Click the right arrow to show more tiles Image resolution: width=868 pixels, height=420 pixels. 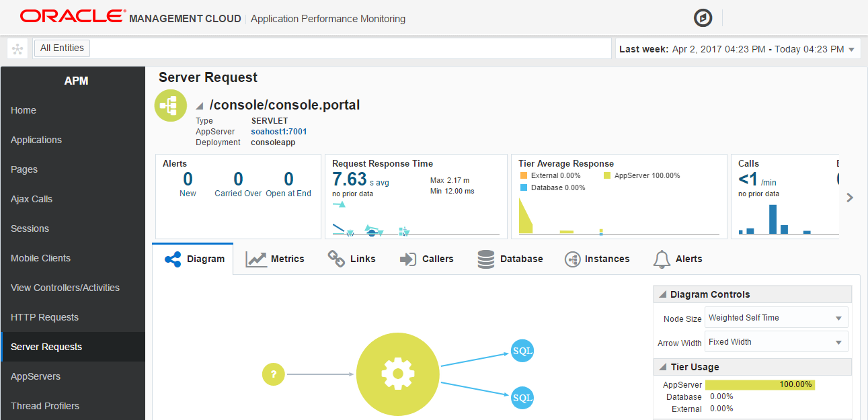[850, 198]
